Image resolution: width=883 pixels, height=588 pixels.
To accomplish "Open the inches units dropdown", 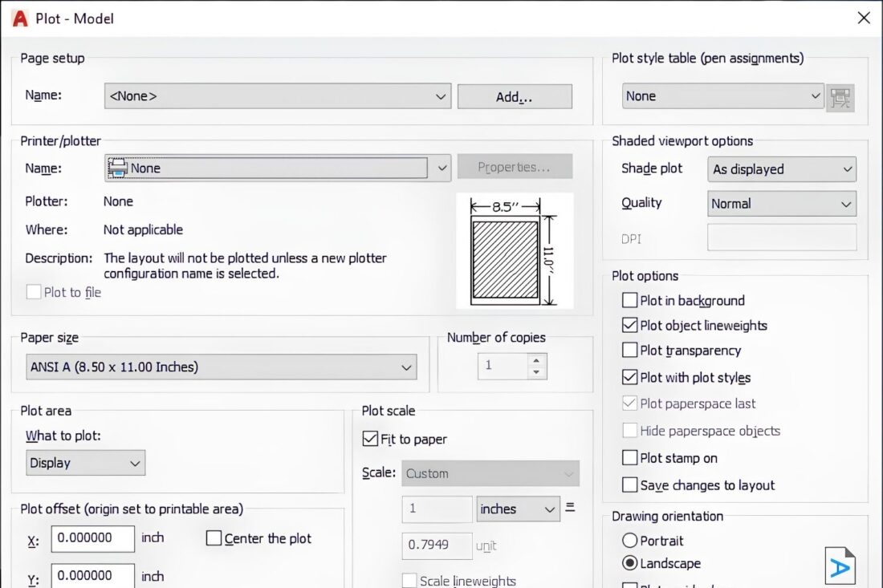I will coord(518,509).
